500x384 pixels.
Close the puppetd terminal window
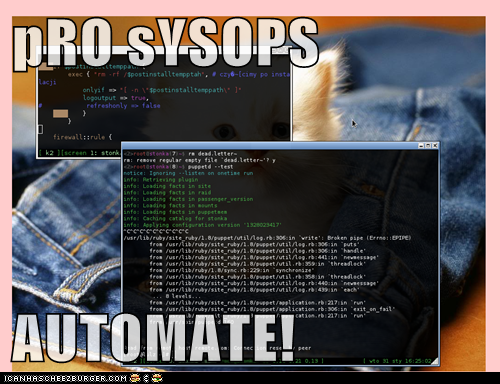(435, 146)
